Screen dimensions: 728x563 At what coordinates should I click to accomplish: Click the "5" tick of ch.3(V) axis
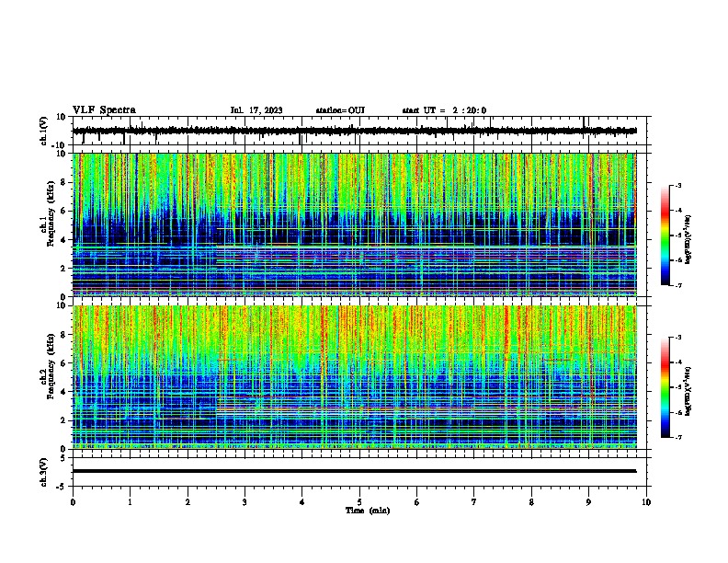pyautogui.click(x=63, y=457)
